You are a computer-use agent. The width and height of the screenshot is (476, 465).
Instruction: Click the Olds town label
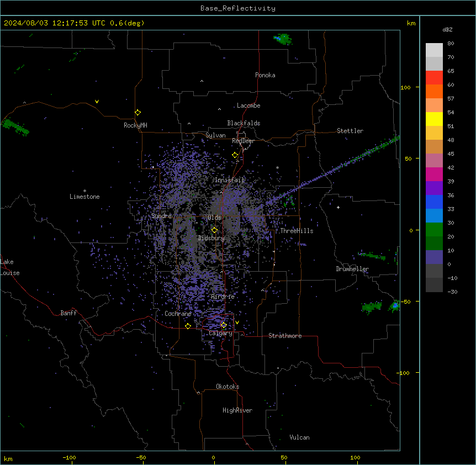click(x=214, y=218)
